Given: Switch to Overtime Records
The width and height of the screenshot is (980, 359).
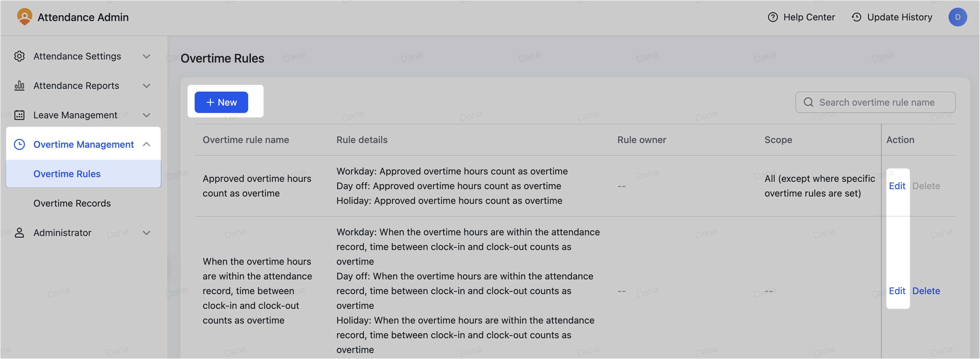Looking at the screenshot, I should tap(72, 203).
